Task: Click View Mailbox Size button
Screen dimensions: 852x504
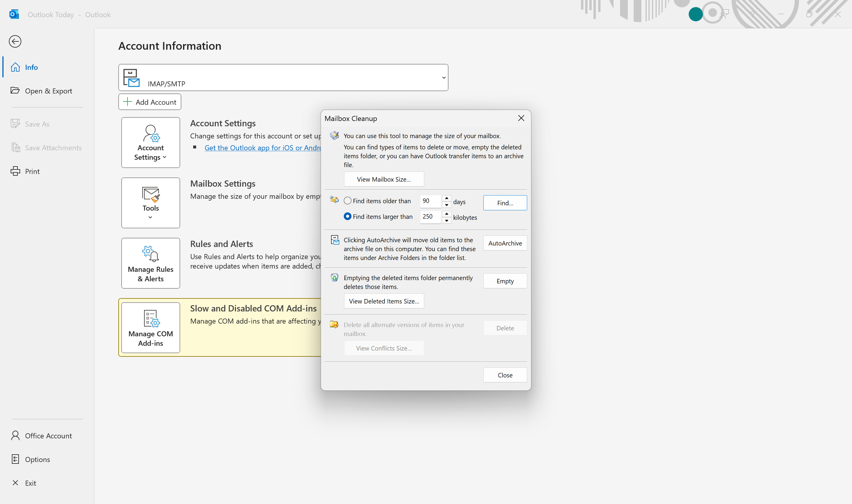Action: [x=384, y=179]
